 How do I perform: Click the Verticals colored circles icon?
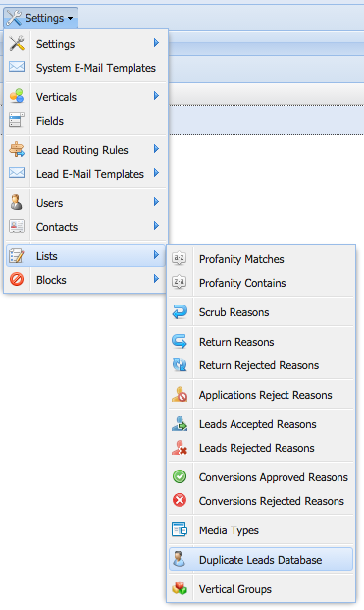[x=17, y=96]
